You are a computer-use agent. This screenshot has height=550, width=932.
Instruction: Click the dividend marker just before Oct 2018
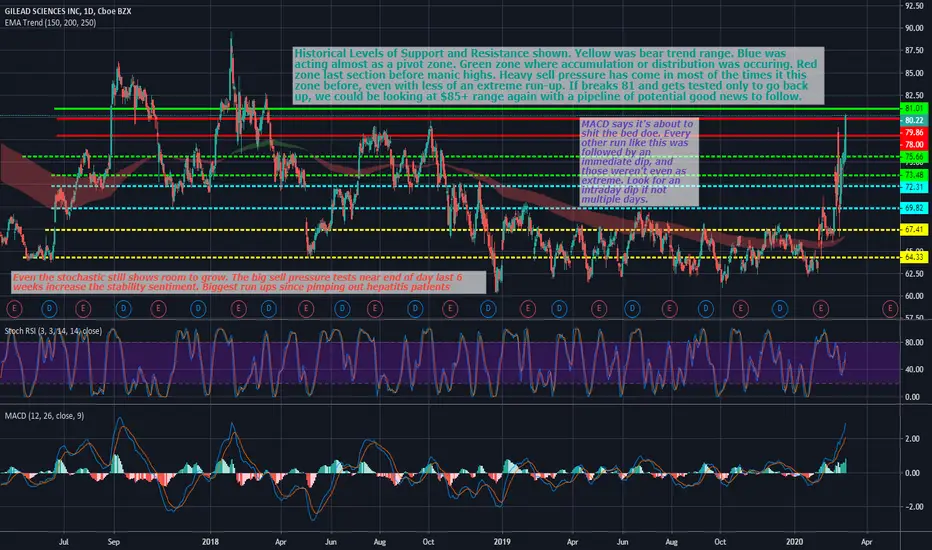[x=415, y=309]
